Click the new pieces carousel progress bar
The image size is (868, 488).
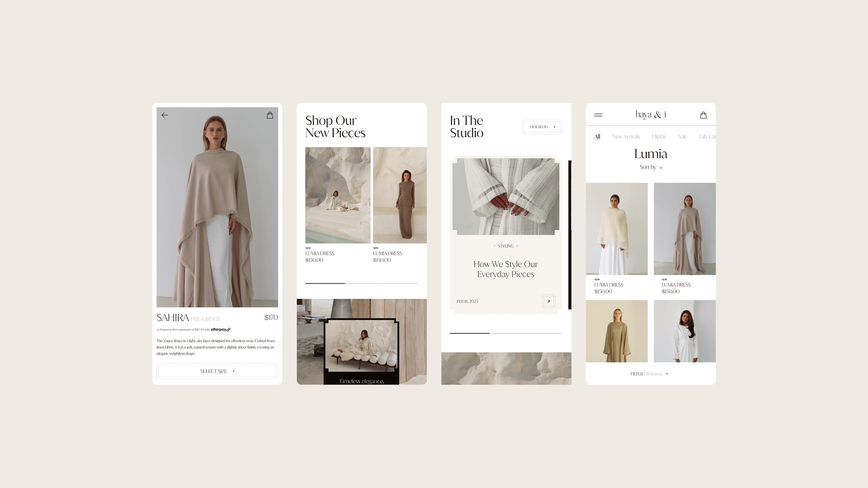pos(361,284)
